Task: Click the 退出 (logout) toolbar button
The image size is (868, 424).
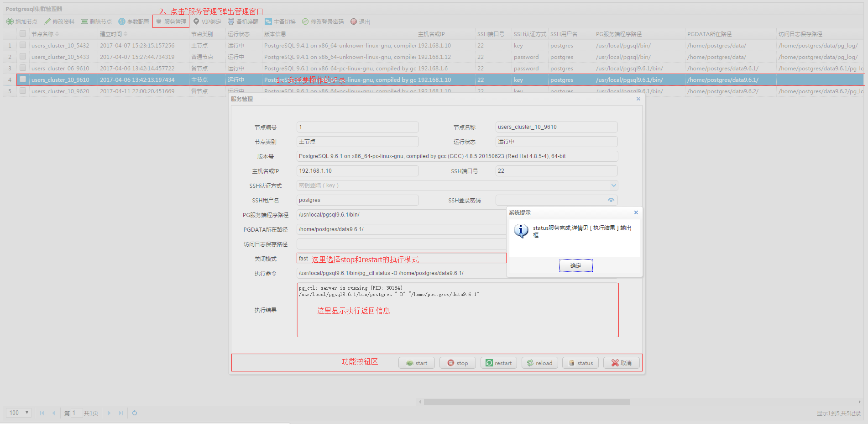Action: point(360,21)
